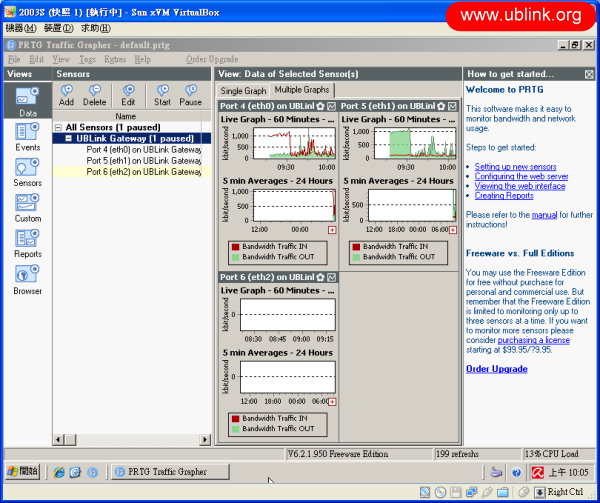
Task: Open the Reports view
Action: (x=27, y=243)
